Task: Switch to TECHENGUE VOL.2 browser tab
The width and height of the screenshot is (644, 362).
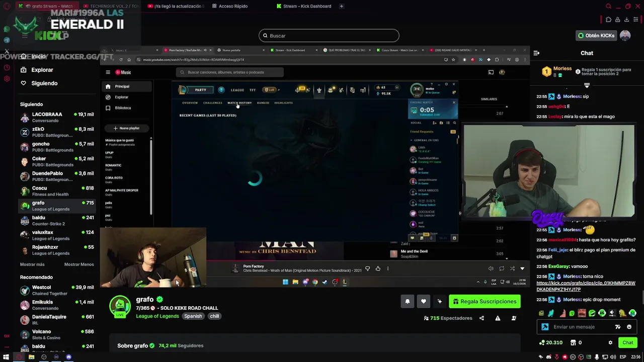Action: tap(111, 6)
